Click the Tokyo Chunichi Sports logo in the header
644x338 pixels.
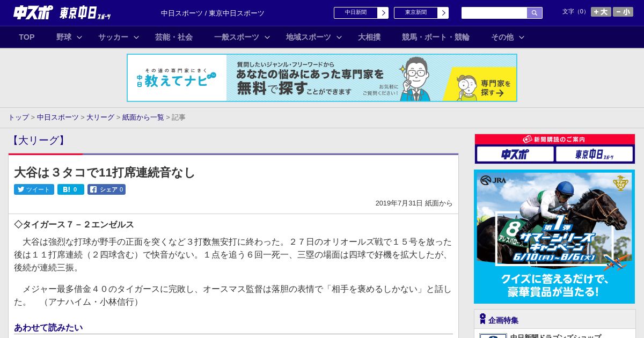[x=85, y=13]
